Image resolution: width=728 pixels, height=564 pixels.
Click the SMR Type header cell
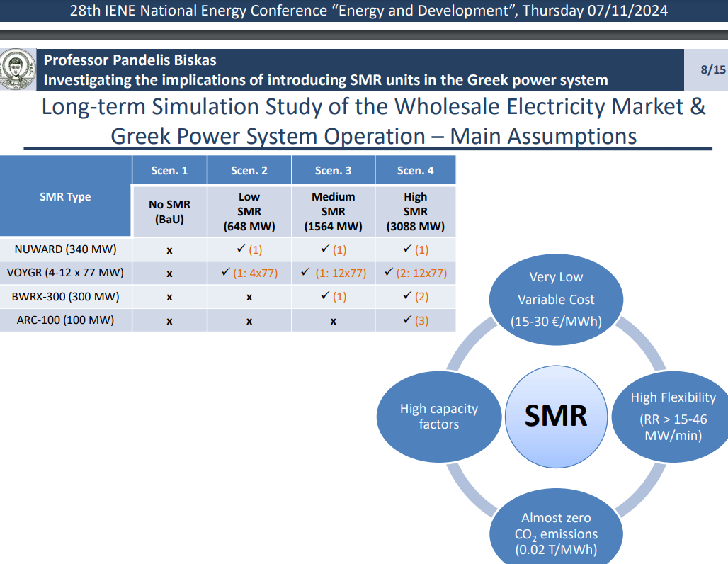click(65, 197)
